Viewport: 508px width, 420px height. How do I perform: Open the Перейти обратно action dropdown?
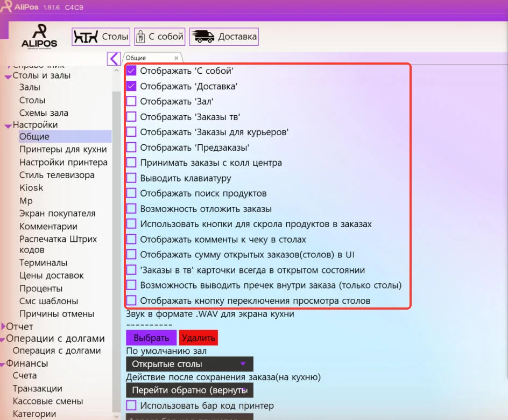click(x=189, y=390)
